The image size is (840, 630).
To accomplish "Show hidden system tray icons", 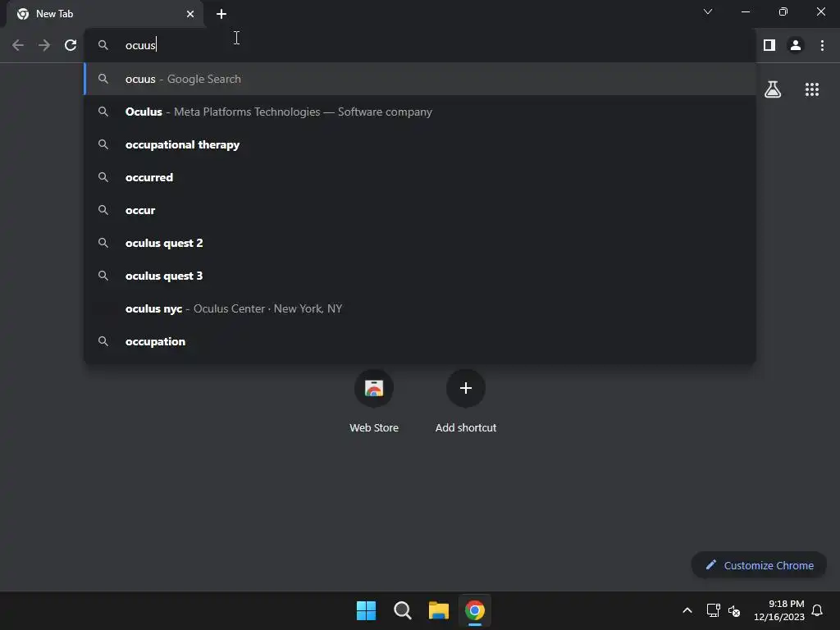I will click(x=687, y=610).
